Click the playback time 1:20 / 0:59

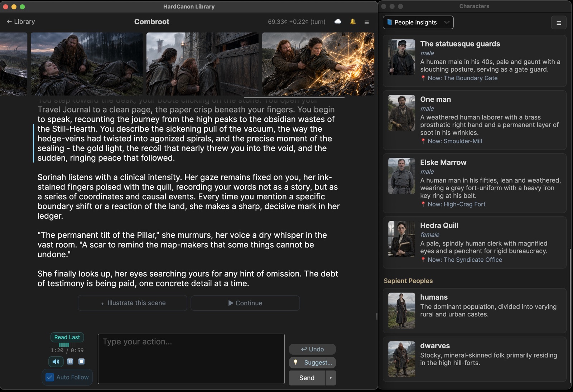(67, 350)
